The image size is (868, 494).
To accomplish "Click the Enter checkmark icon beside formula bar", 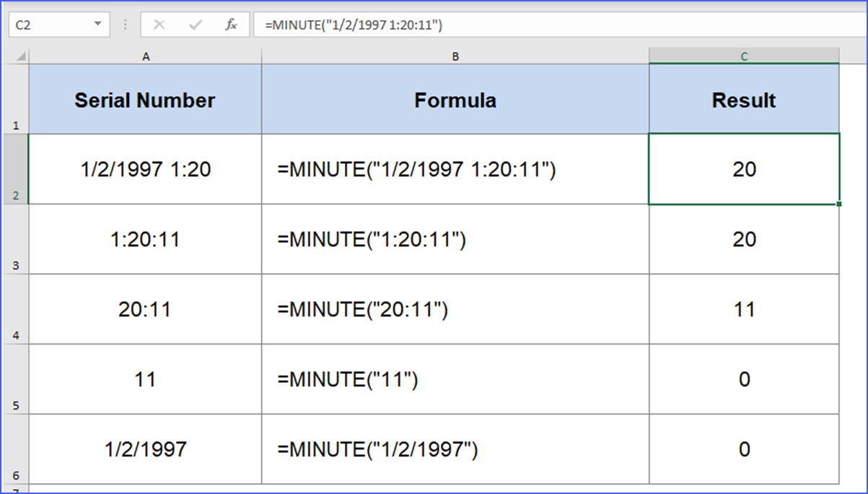I will click(x=193, y=25).
